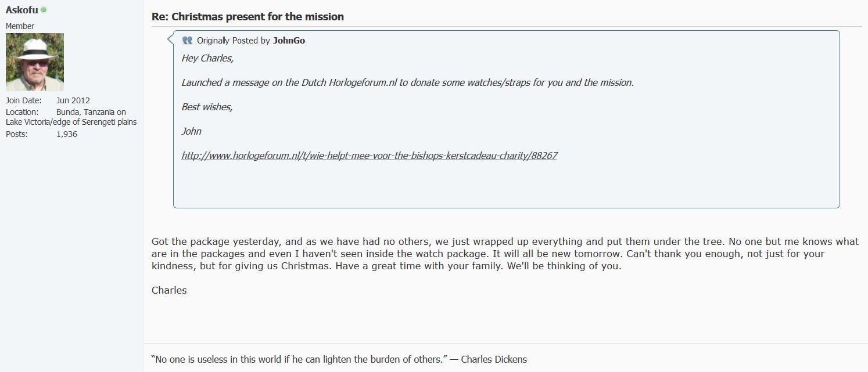Click the Bunda, Tanzania location text
The width and height of the screenshot is (868, 372).
pyautogui.click(x=71, y=117)
